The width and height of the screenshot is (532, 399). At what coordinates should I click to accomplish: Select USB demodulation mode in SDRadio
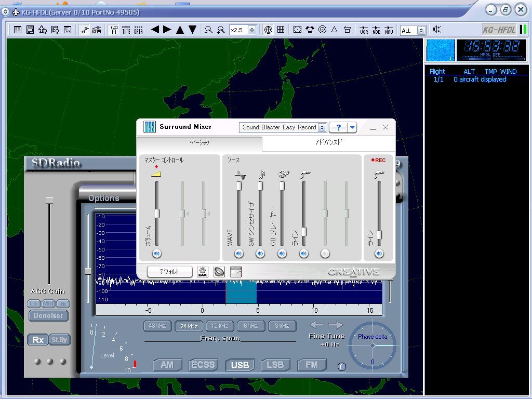click(x=240, y=365)
